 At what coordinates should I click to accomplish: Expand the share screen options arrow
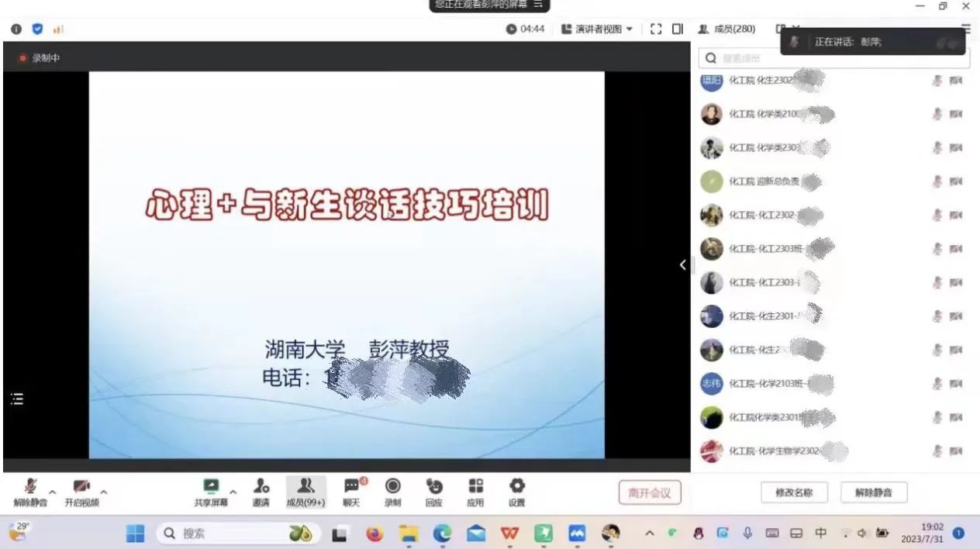click(233, 492)
